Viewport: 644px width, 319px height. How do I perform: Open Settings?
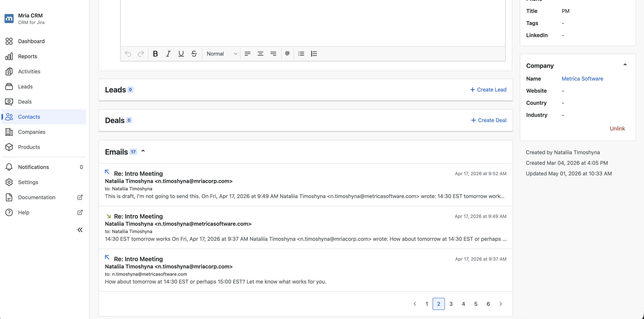[x=44, y=182]
